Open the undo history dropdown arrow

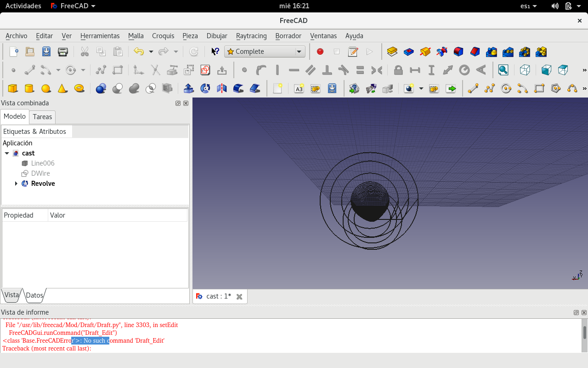pos(151,52)
